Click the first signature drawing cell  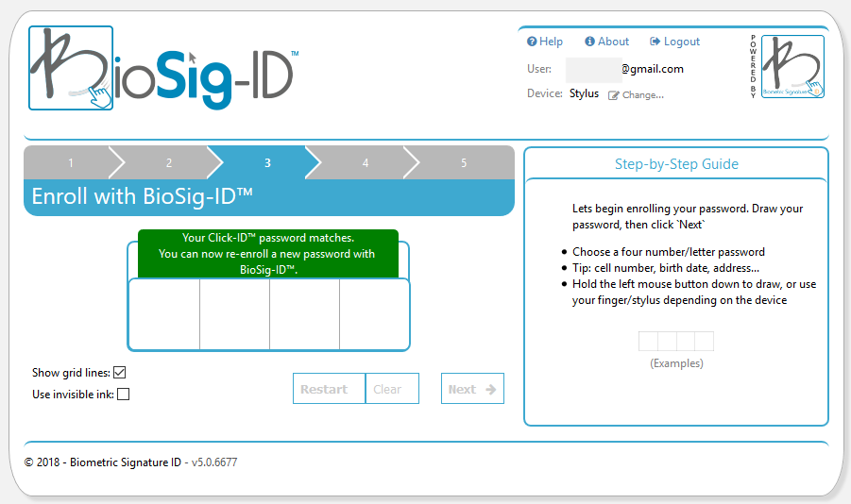164,314
